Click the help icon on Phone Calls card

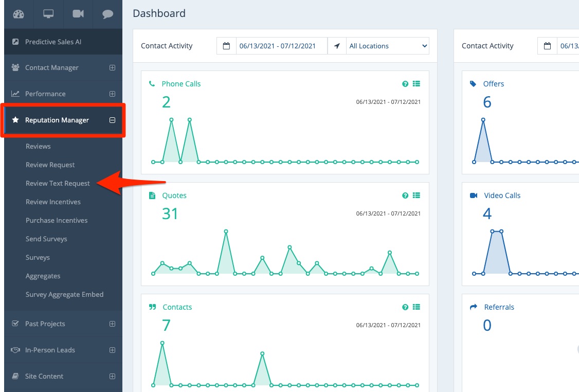coord(405,84)
